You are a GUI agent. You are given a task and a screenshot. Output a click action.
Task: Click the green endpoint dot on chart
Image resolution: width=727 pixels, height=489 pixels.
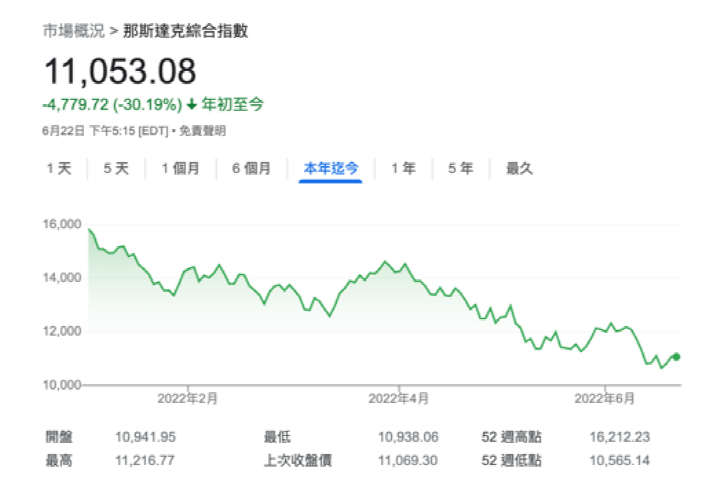coord(677,357)
